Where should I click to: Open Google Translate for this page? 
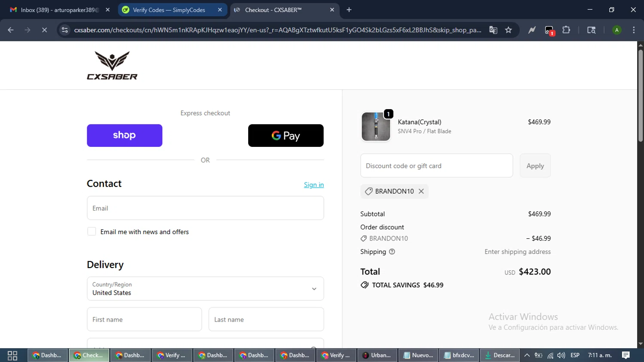point(493,30)
